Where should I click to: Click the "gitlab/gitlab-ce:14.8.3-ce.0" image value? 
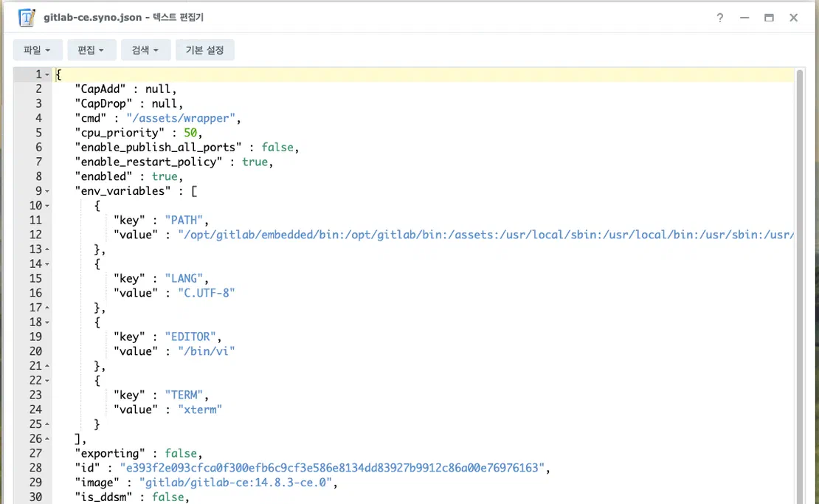235,483
